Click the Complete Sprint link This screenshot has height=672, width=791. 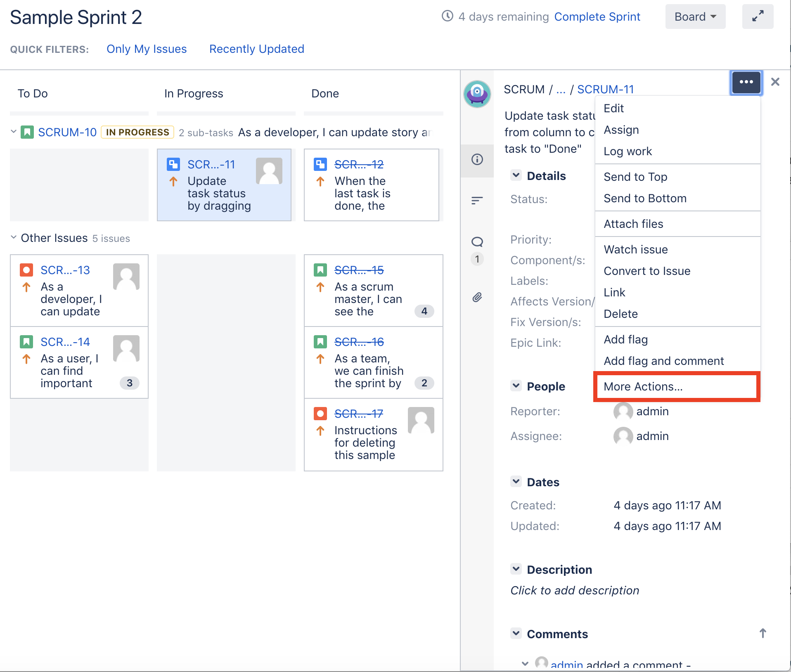coord(597,17)
